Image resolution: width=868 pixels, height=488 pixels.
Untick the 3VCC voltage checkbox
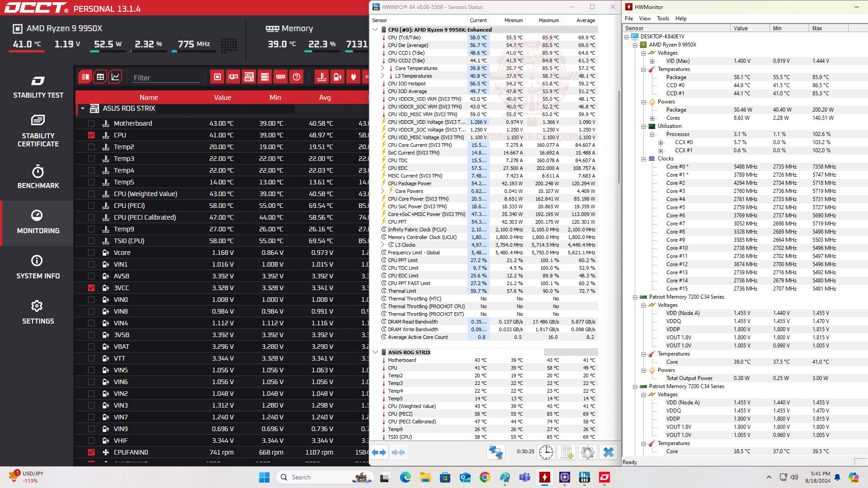click(x=91, y=288)
